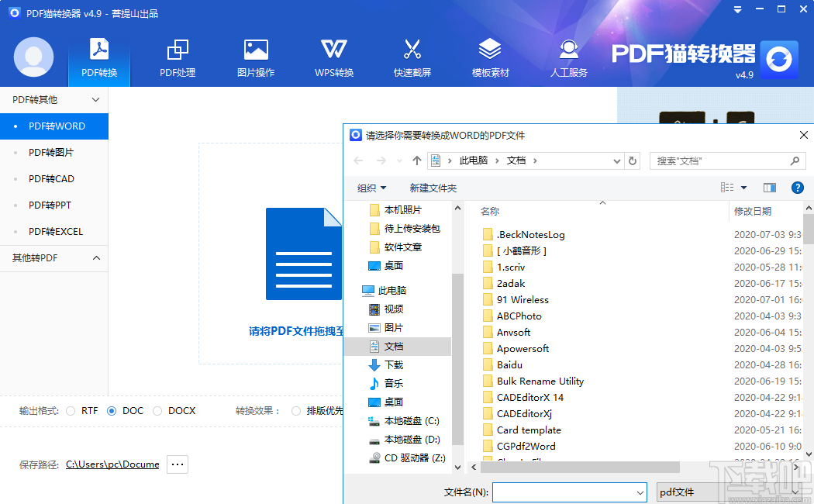Click 新建文件夹 button
The image size is (814, 504).
click(433, 188)
